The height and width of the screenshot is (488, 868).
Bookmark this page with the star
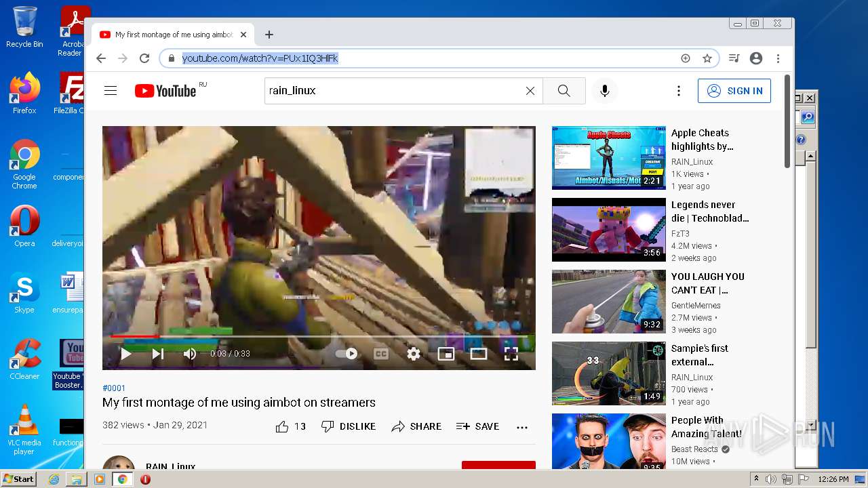point(707,58)
